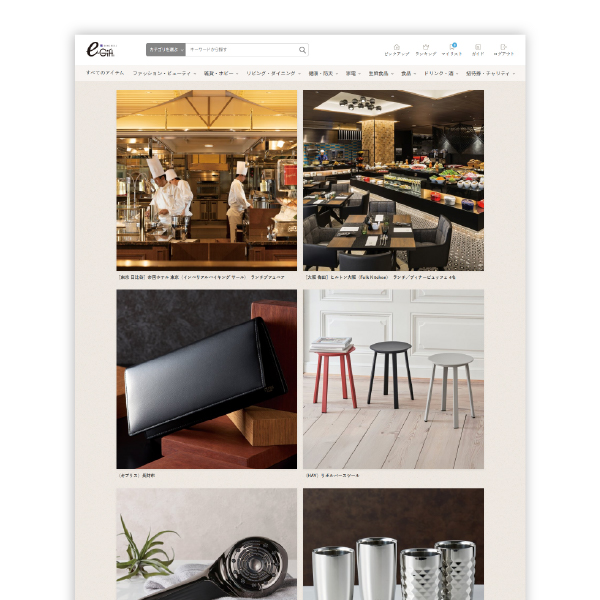Open the 食品 menu item

coord(407,73)
